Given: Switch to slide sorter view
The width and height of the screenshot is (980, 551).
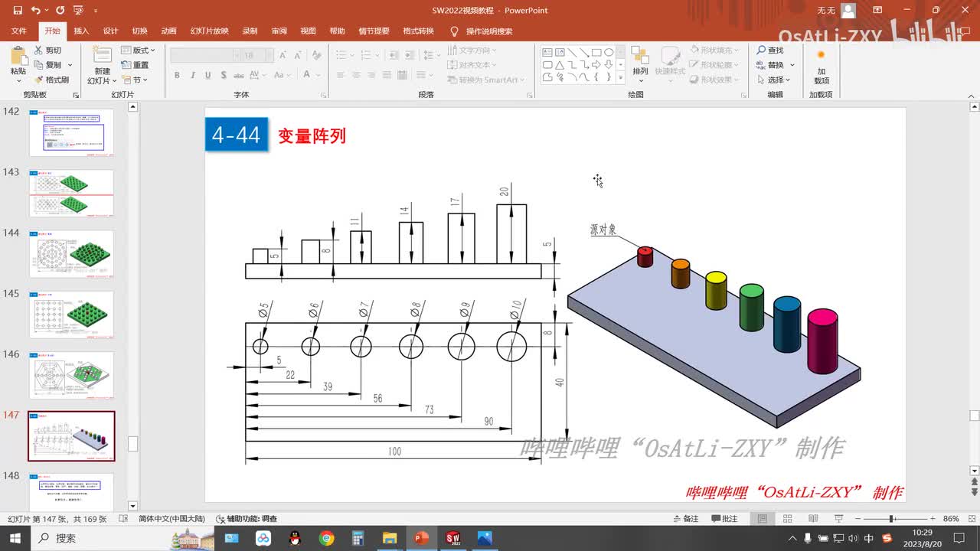Looking at the screenshot, I should (788, 518).
